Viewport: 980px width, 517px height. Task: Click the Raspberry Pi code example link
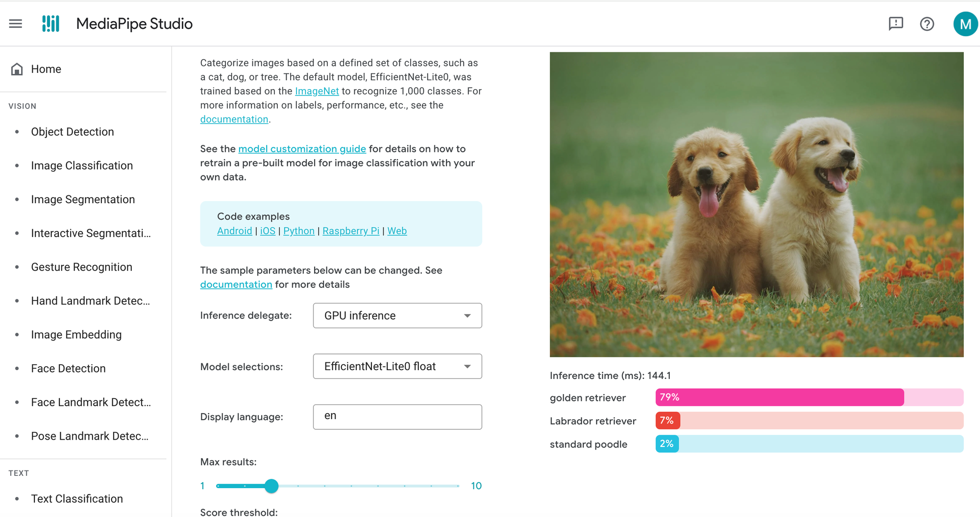tap(350, 231)
